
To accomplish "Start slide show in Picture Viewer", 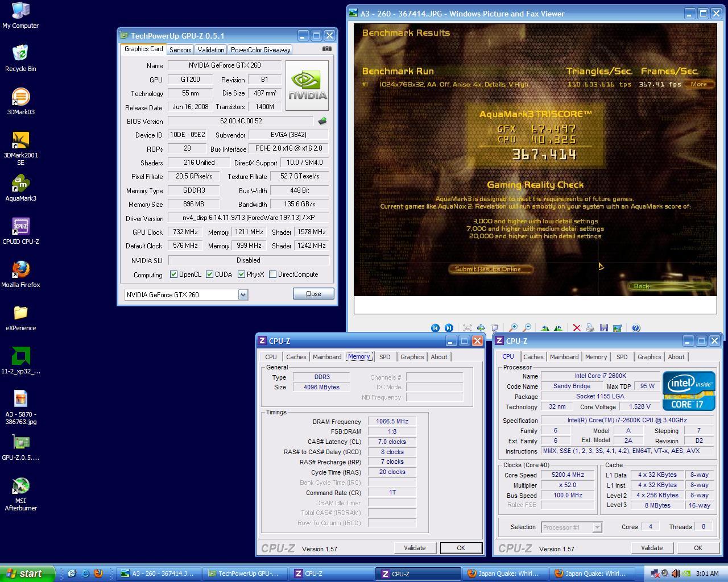I will coord(494,328).
